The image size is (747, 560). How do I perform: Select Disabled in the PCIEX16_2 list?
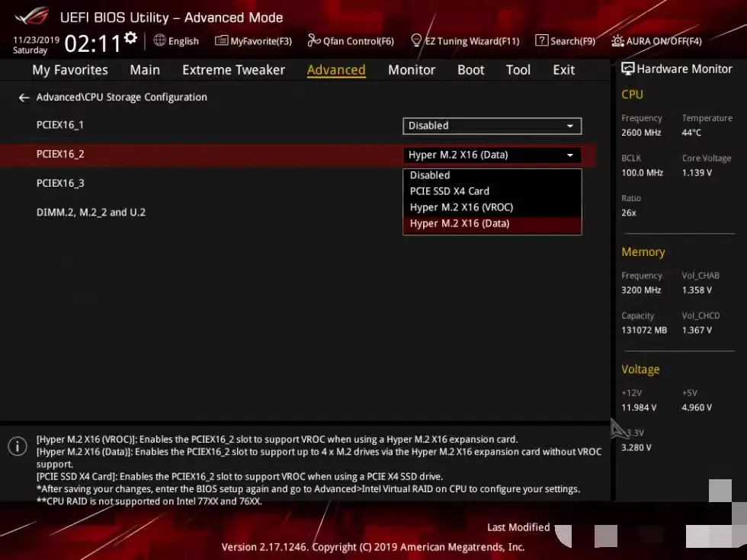(x=492, y=175)
